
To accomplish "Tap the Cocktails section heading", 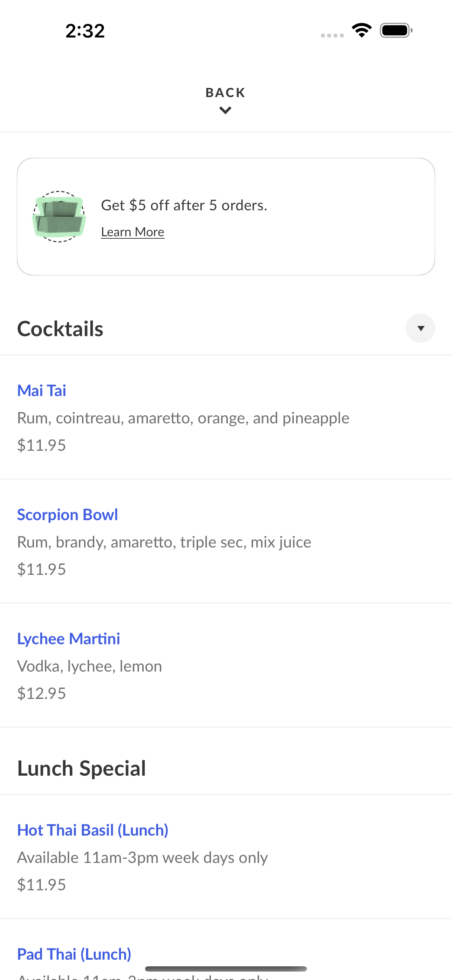I will [x=60, y=329].
